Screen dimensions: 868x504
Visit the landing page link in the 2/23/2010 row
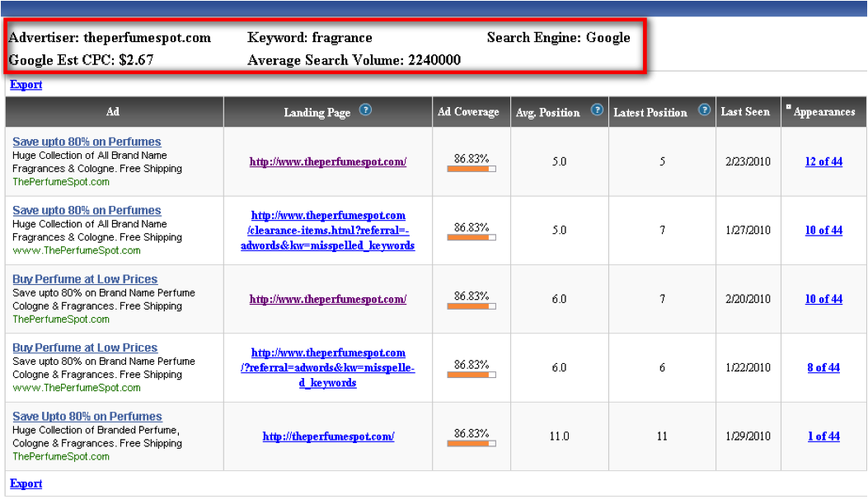(328, 161)
